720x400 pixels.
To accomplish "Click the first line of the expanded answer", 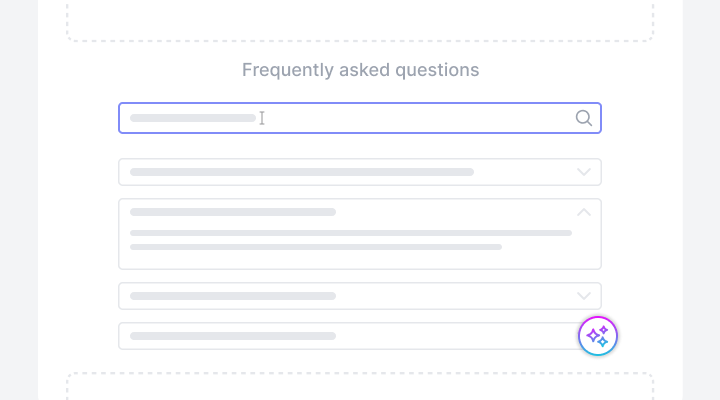I will (x=350, y=233).
